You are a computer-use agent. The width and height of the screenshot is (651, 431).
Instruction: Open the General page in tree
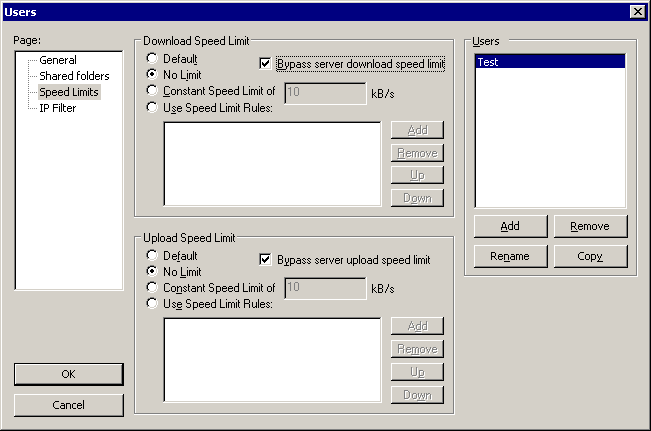point(57,60)
